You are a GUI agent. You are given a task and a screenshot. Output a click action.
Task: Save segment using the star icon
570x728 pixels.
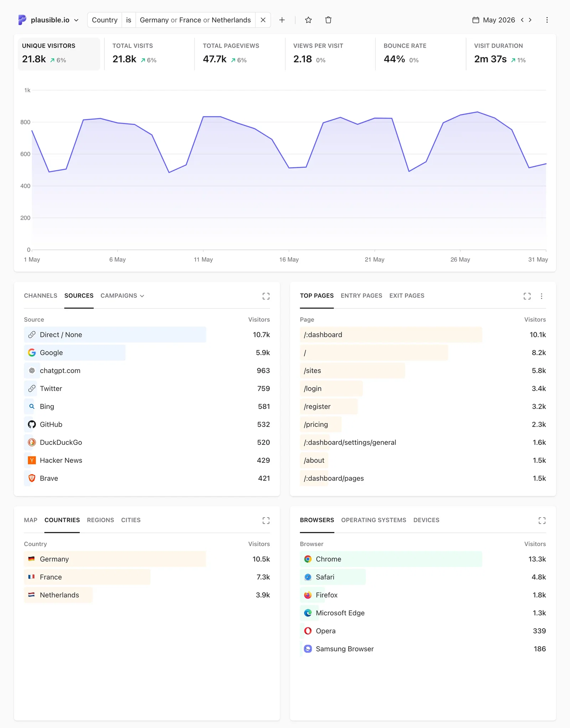click(309, 20)
